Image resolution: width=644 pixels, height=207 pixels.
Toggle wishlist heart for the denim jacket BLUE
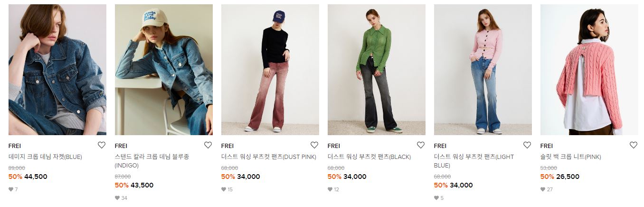[101, 145]
